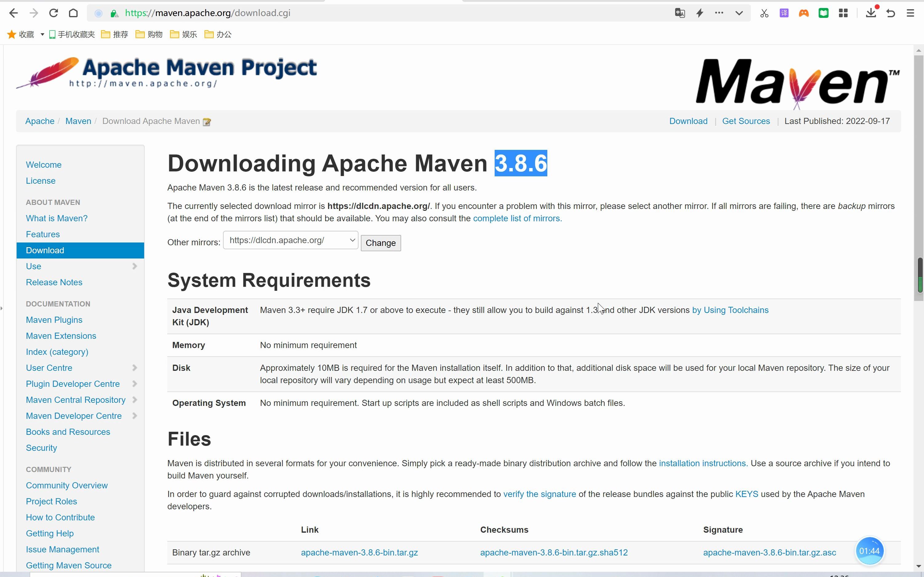Click the Change mirror button
The height and width of the screenshot is (577, 924).
pos(380,242)
